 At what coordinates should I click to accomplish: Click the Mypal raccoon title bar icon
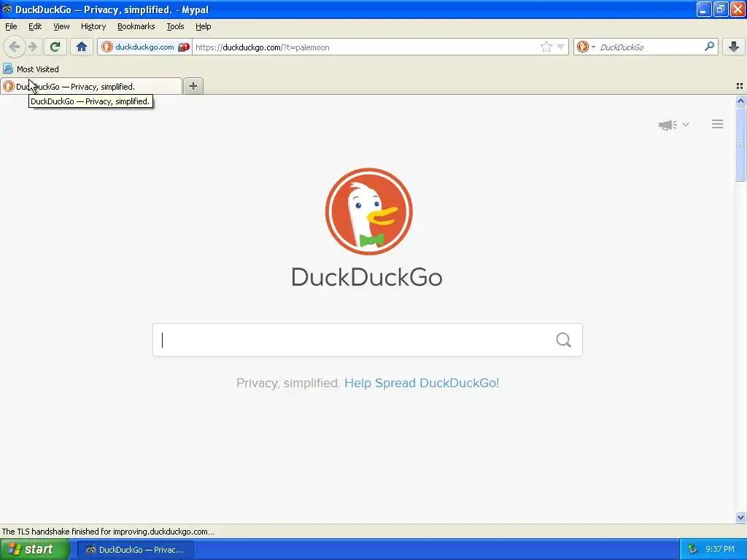coord(7,9)
